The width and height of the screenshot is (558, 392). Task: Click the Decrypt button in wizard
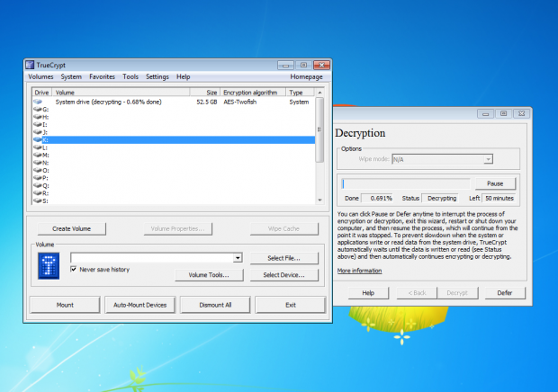point(457,293)
